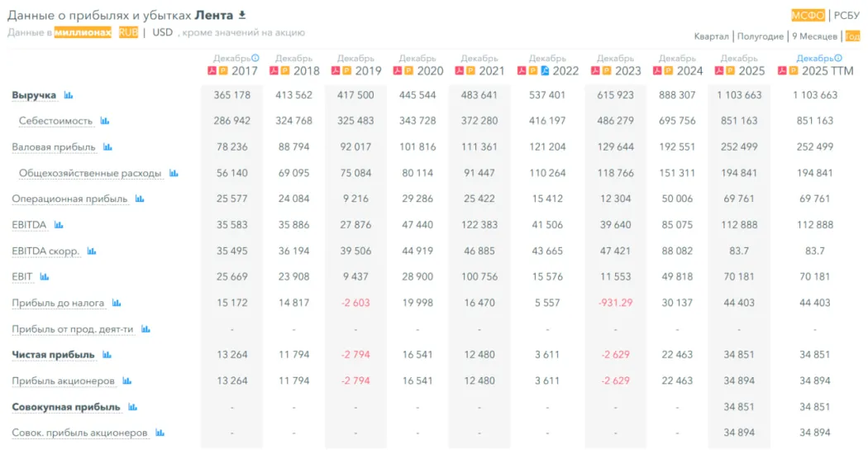The width and height of the screenshot is (868, 450).
Task: Click the Себестоимость row label
Action: pyautogui.click(x=55, y=121)
